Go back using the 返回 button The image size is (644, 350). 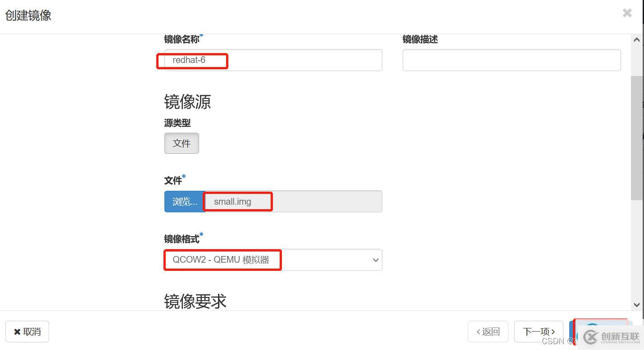click(488, 332)
